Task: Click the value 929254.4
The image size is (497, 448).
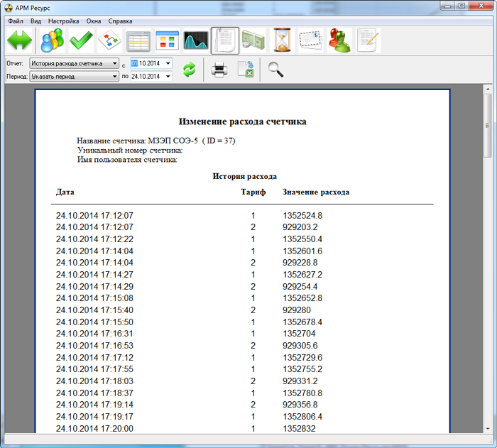Action: coord(300,287)
